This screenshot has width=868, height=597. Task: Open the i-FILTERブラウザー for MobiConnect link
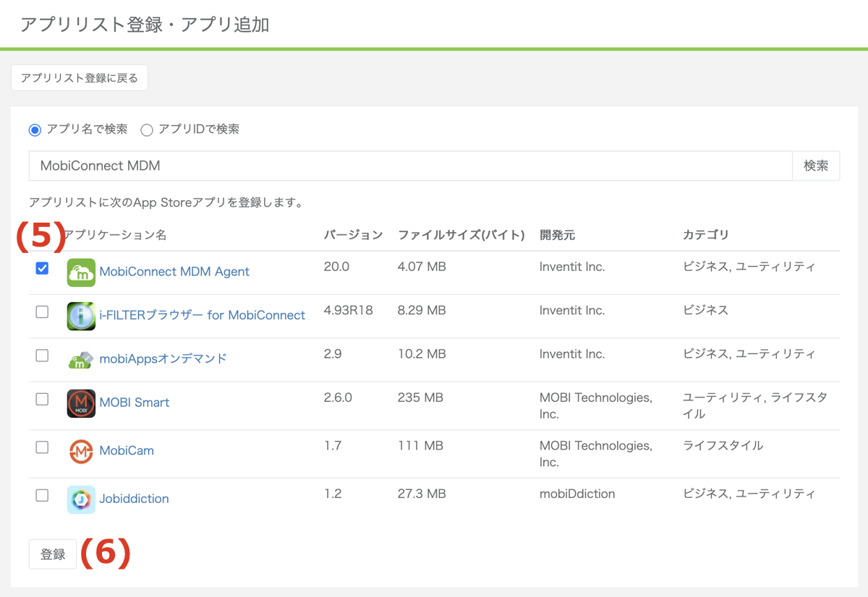[x=203, y=315]
